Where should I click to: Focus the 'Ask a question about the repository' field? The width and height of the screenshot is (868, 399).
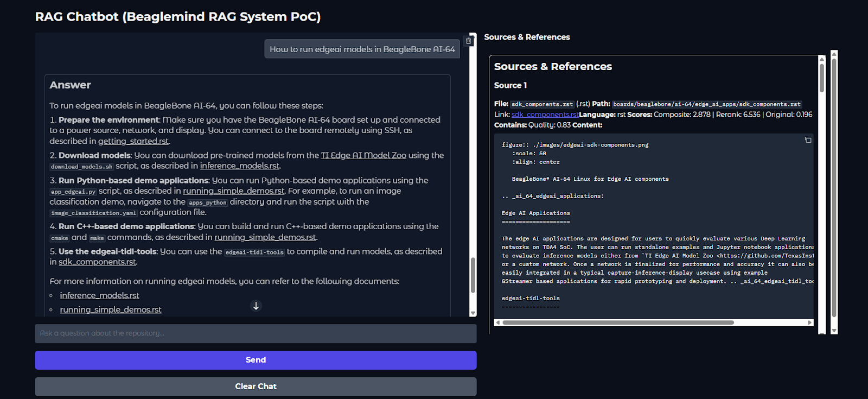tap(256, 333)
